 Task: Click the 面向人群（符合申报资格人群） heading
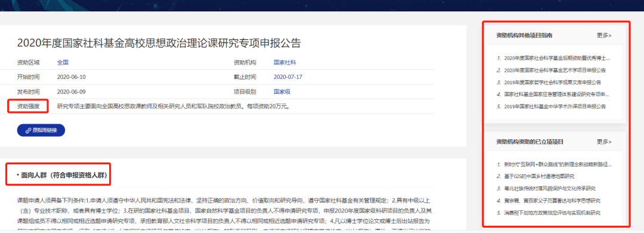click(64, 175)
